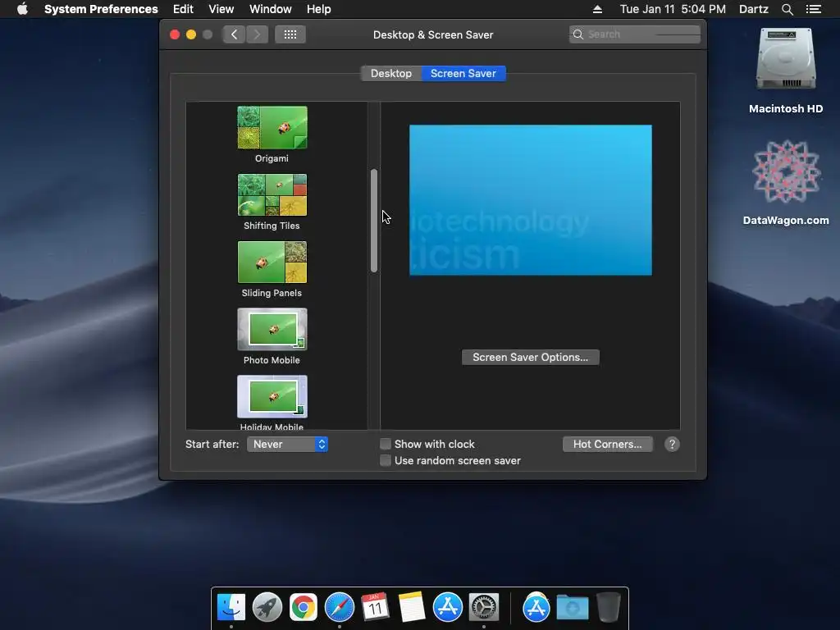Click the date and time in menu bar

(x=673, y=9)
